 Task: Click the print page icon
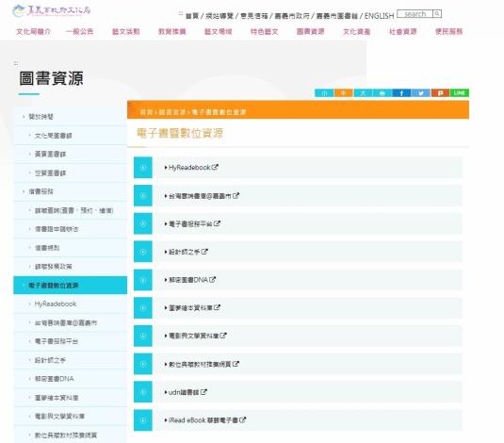(382, 93)
